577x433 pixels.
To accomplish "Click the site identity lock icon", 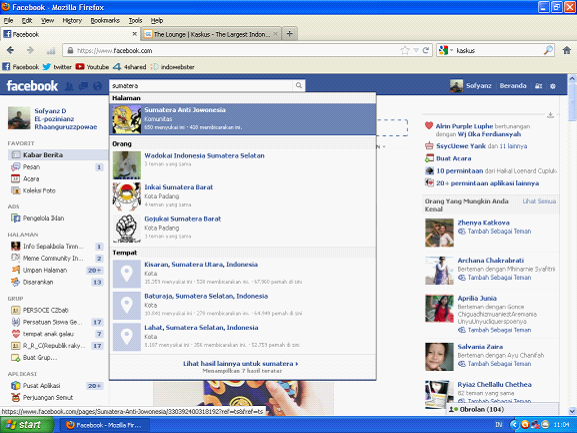I will pyautogui.click(x=70, y=50).
